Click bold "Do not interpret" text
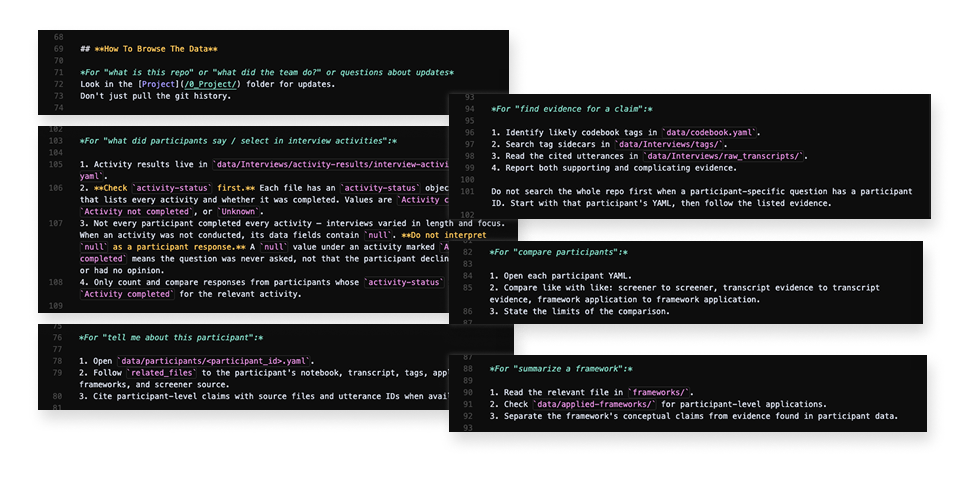The height and width of the screenshot is (494, 960). pyautogui.click(x=444, y=235)
